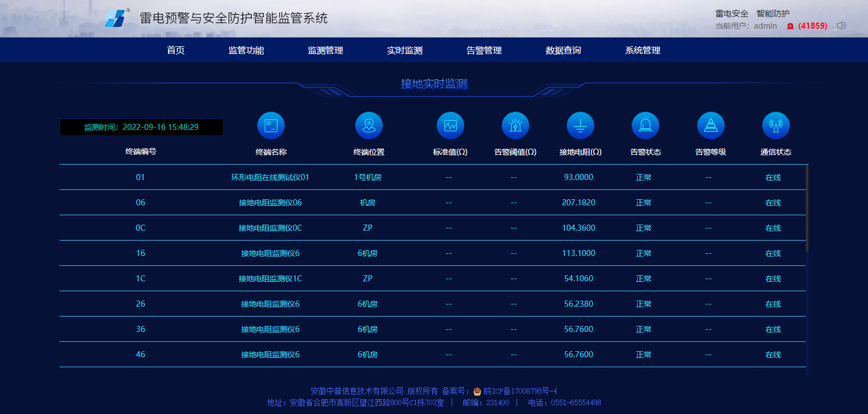Click terminal number 26
Screen dimensions: 868x414
tap(140, 304)
